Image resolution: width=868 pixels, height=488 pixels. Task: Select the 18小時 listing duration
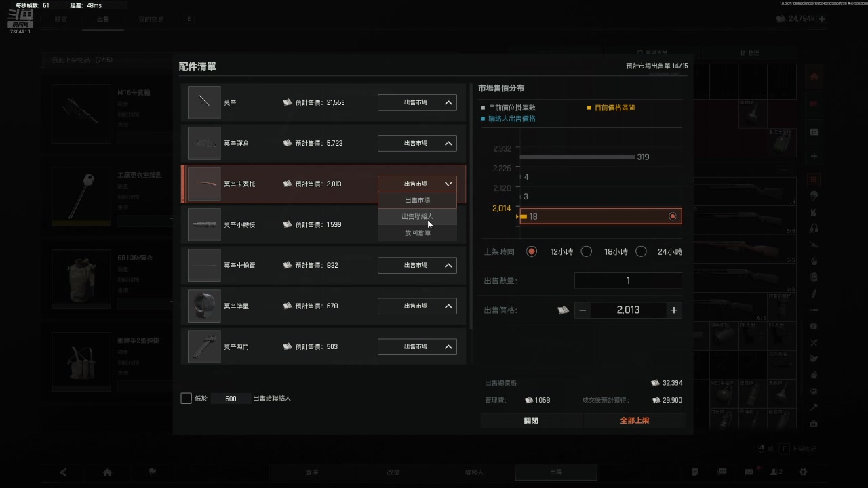[587, 251]
